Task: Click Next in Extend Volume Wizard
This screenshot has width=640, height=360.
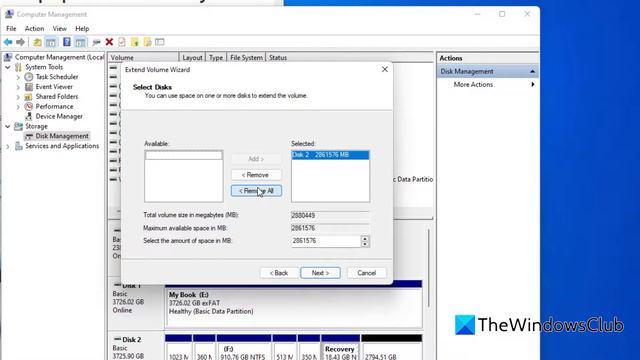Action: point(320,273)
